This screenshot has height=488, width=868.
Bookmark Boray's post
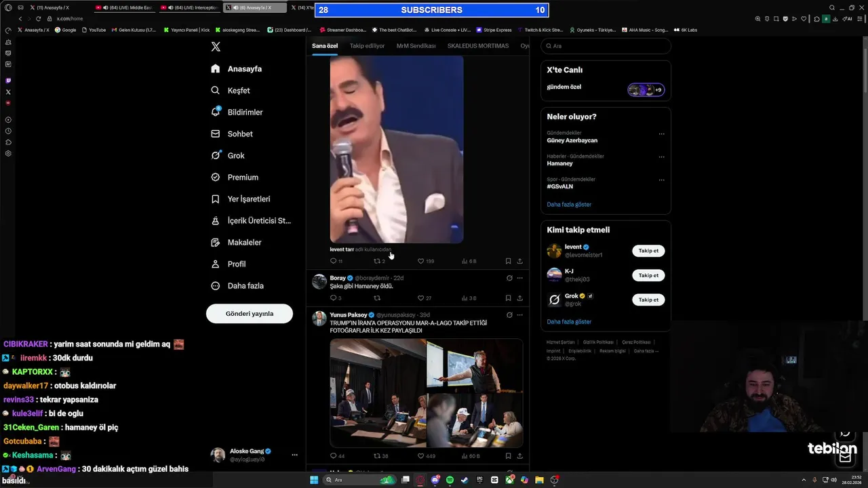point(508,298)
